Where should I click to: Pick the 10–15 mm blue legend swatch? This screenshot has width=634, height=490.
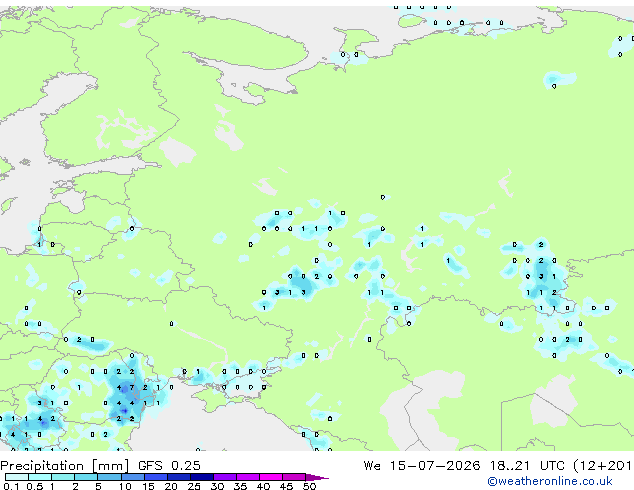[132, 477]
